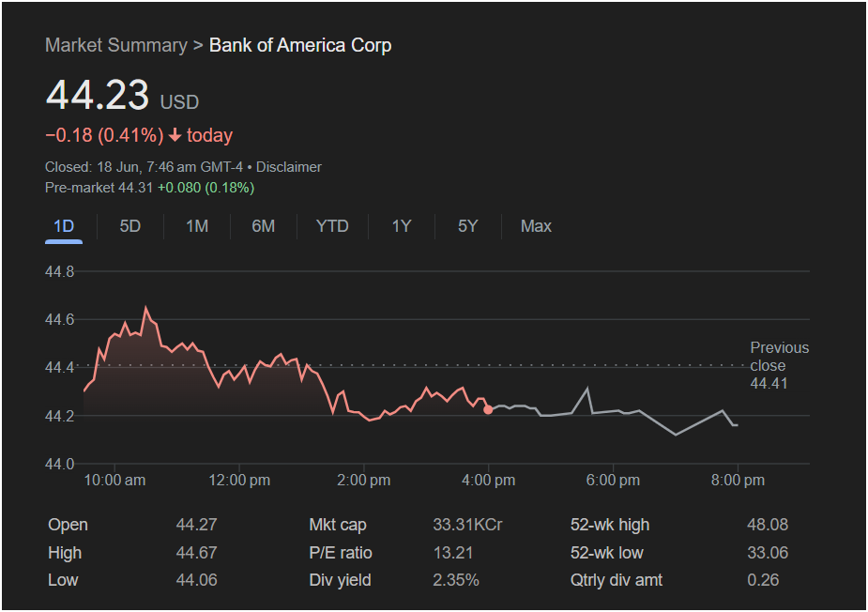Image resolution: width=868 pixels, height=612 pixels.
Task: Select the Max chart range tab
Action: pyautogui.click(x=536, y=226)
